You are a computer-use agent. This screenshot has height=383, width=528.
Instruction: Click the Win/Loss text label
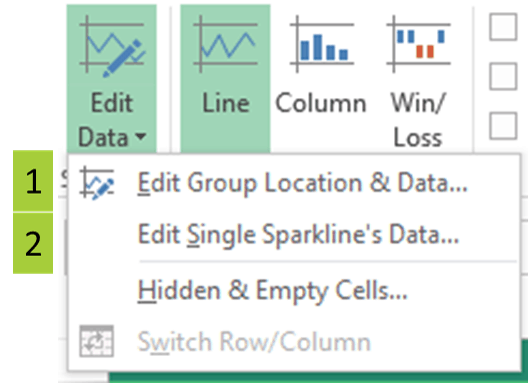click(x=418, y=120)
